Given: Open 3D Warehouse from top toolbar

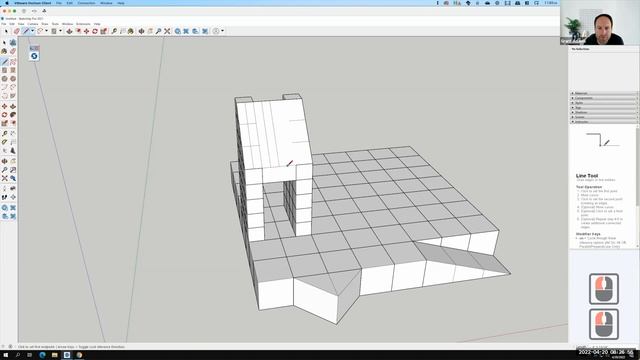Looking at the screenshot, I should [x=178, y=31].
